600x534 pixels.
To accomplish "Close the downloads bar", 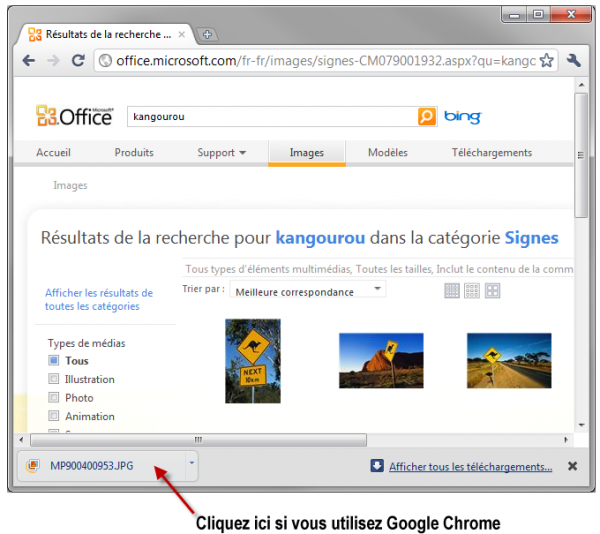I will click(572, 466).
